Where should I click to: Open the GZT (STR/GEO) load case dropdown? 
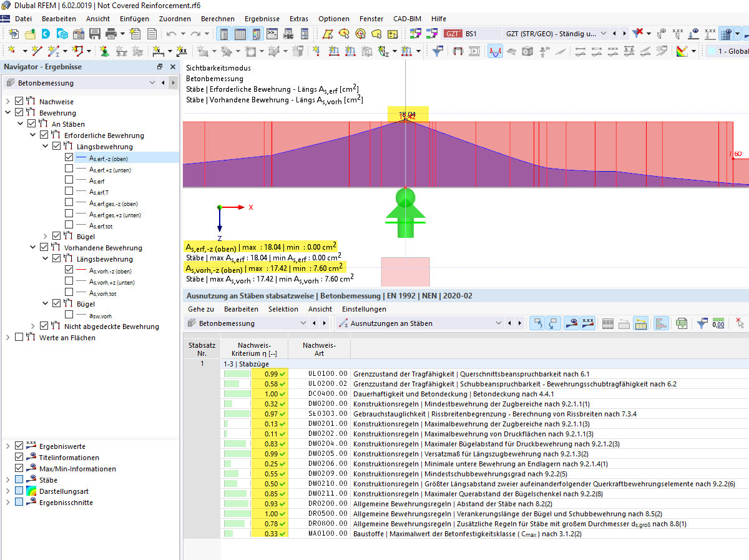pos(602,33)
